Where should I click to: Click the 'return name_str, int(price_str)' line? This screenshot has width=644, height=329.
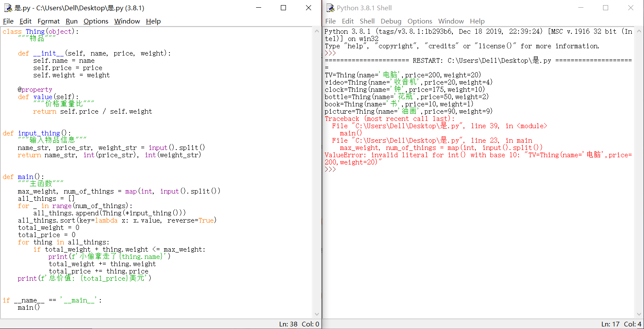click(109, 155)
